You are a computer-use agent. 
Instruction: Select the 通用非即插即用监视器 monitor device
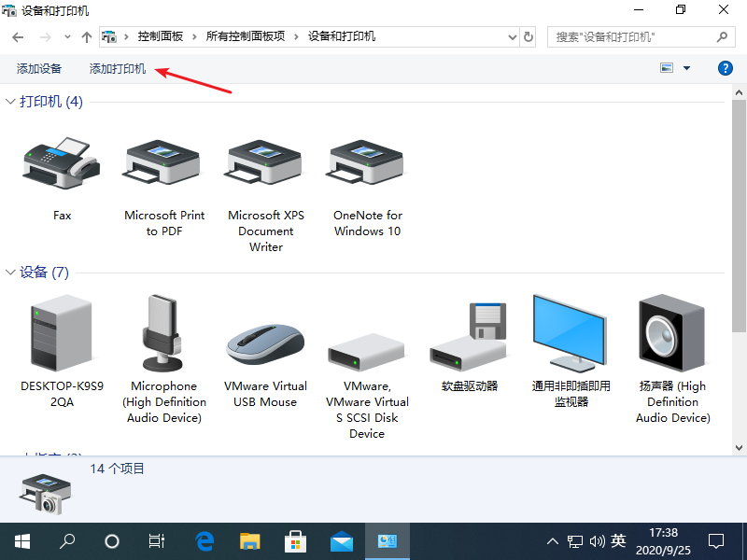571,333
